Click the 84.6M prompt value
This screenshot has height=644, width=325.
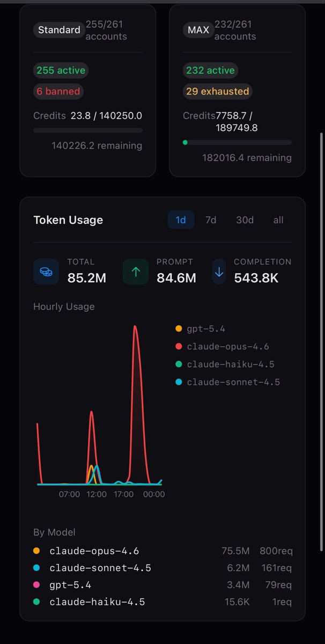click(x=176, y=277)
